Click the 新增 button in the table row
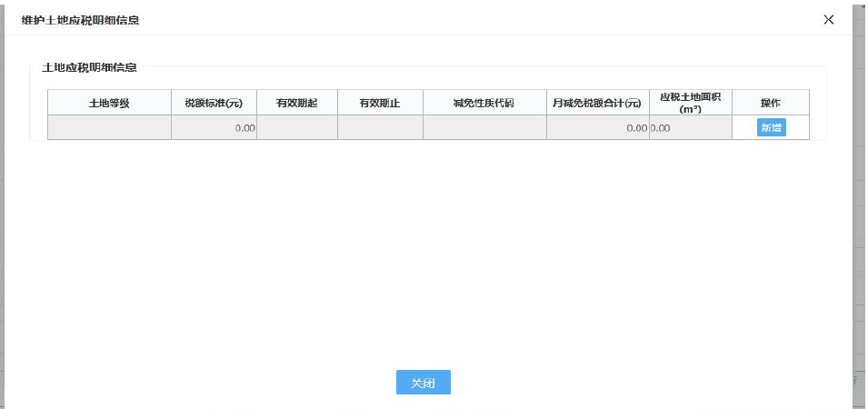 click(x=771, y=127)
